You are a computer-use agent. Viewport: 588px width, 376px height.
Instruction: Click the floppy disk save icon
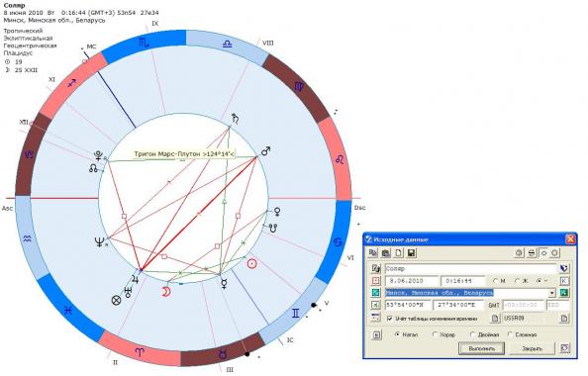point(411,253)
